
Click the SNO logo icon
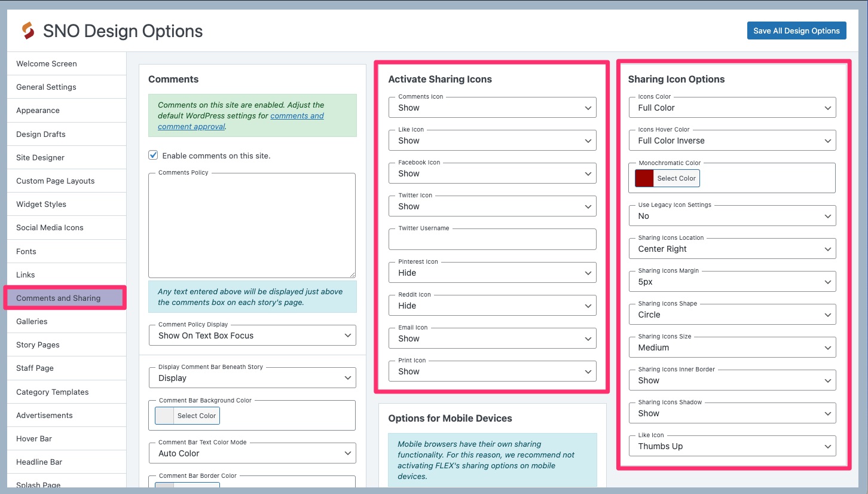27,31
